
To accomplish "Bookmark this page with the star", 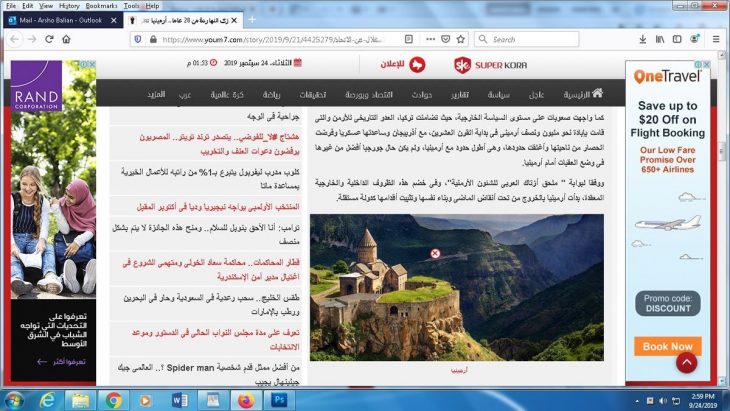I will 461,40.
